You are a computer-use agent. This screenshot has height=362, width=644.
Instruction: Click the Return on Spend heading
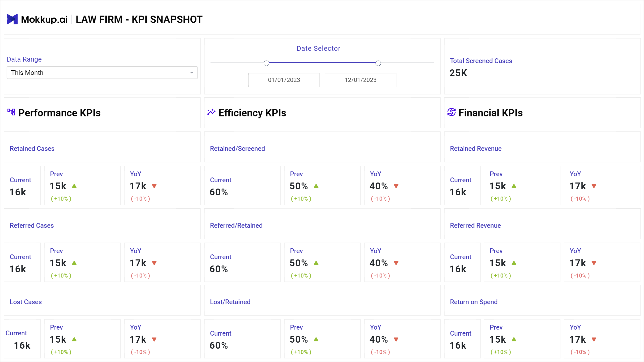(x=474, y=302)
